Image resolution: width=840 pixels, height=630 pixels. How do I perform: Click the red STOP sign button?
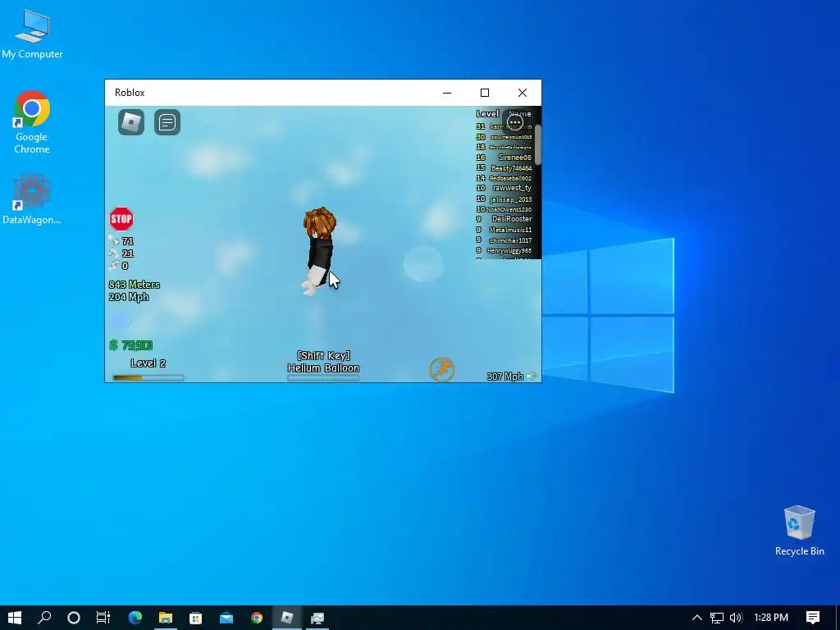[121, 218]
